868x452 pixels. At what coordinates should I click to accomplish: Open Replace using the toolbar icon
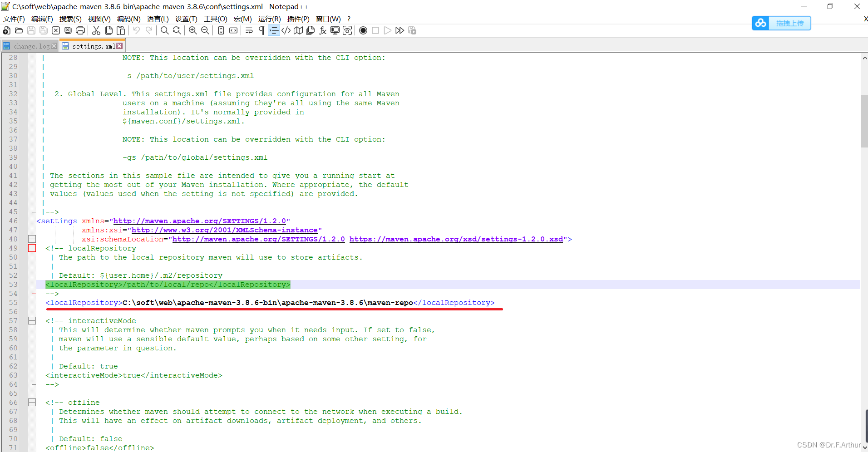[x=177, y=30]
